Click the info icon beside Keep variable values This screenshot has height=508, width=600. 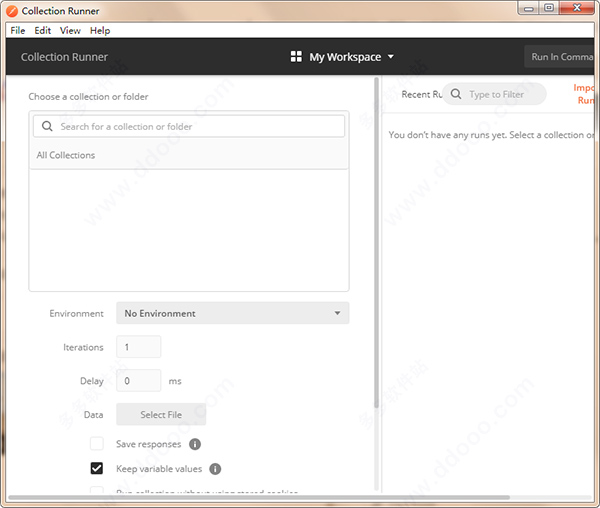(215, 469)
